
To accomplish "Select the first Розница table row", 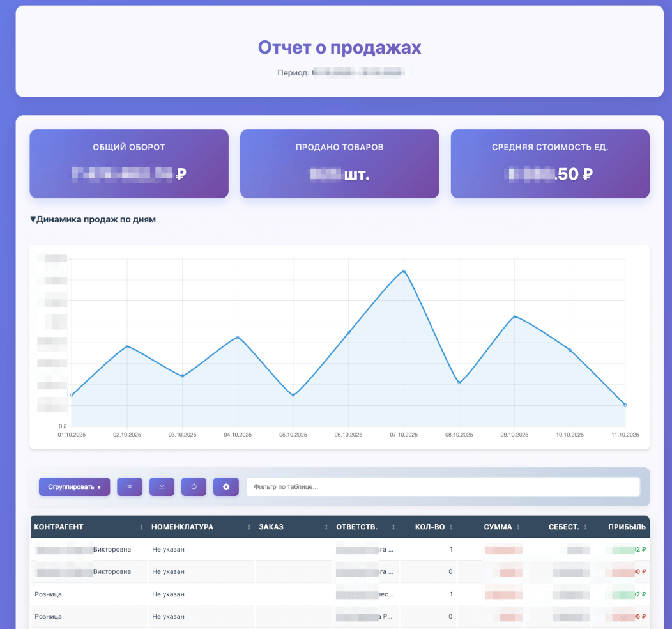I will pos(192,594).
